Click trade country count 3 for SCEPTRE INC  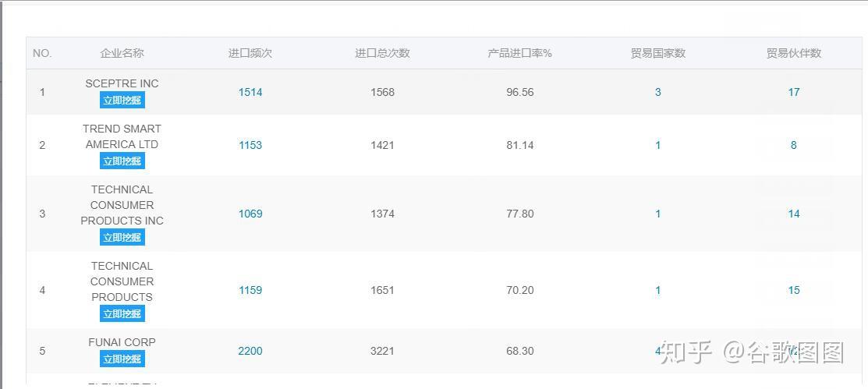[x=657, y=93]
